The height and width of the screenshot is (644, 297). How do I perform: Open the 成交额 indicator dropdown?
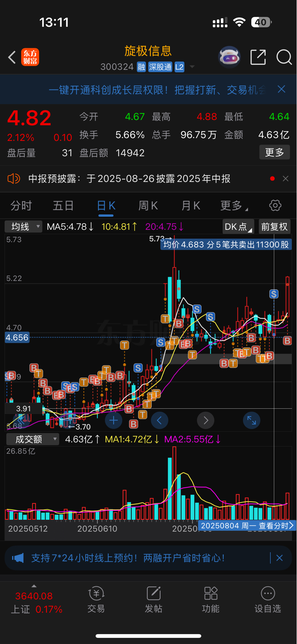pos(32,439)
